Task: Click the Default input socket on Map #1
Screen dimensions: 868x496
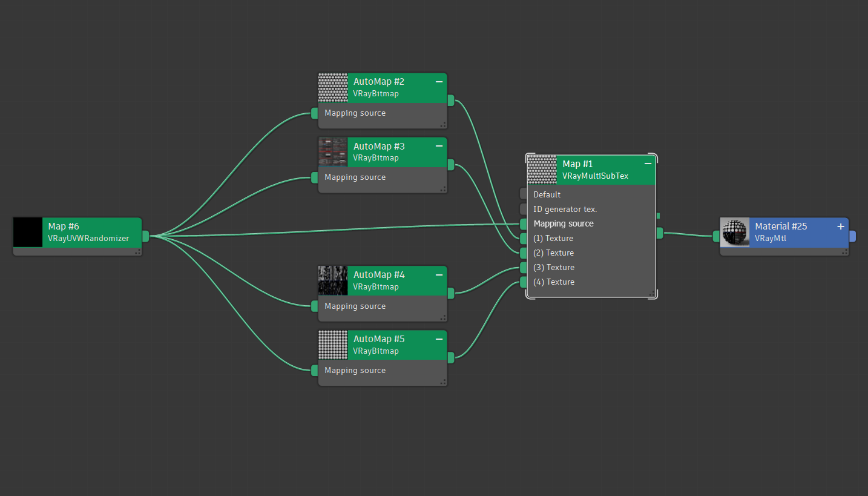Action: 524,194
